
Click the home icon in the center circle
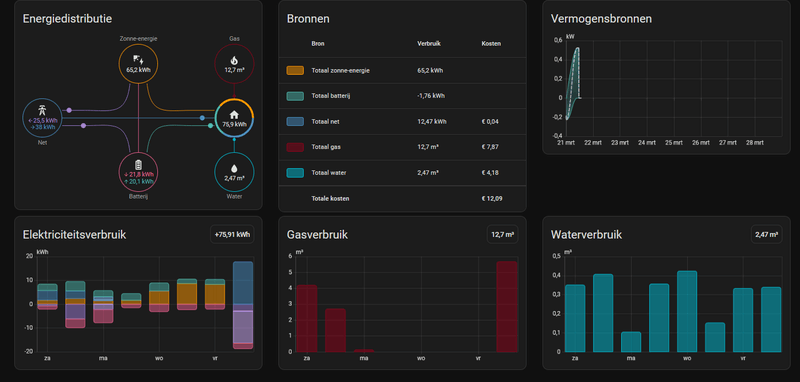[234, 114]
